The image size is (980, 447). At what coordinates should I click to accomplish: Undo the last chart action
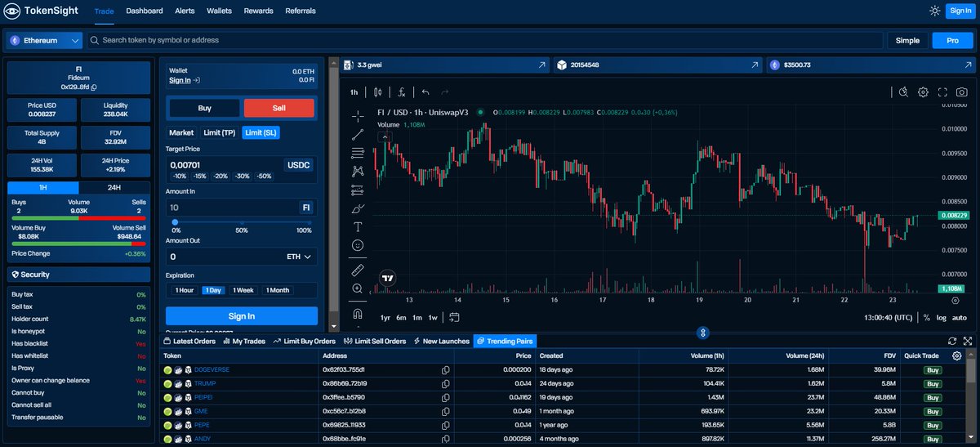tap(425, 92)
